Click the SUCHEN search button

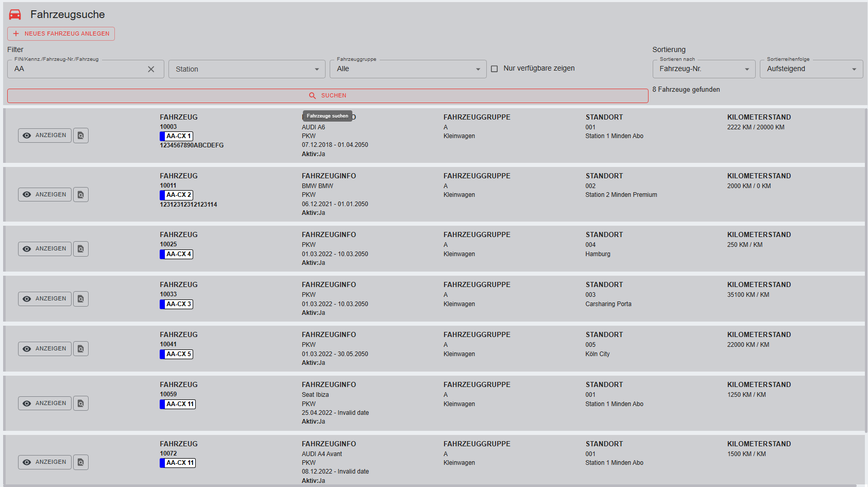coord(328,96)
